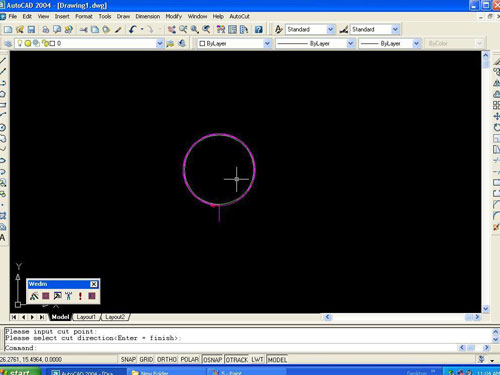Click the Match Properties brush icon
The image size is (500, 375).
pos(118,30)
